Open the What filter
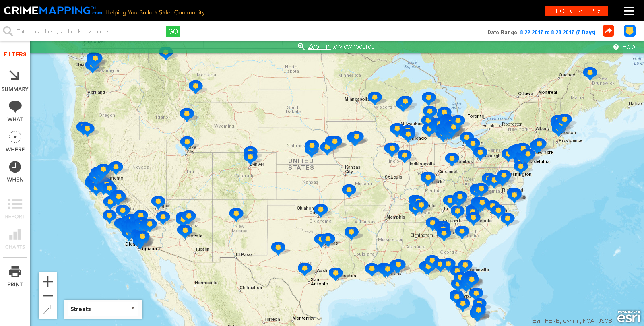644x326 pixels. [x=15, y=111]
